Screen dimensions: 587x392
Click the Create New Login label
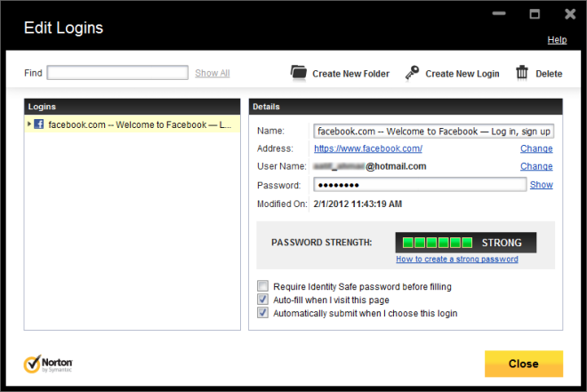(462, 74)
